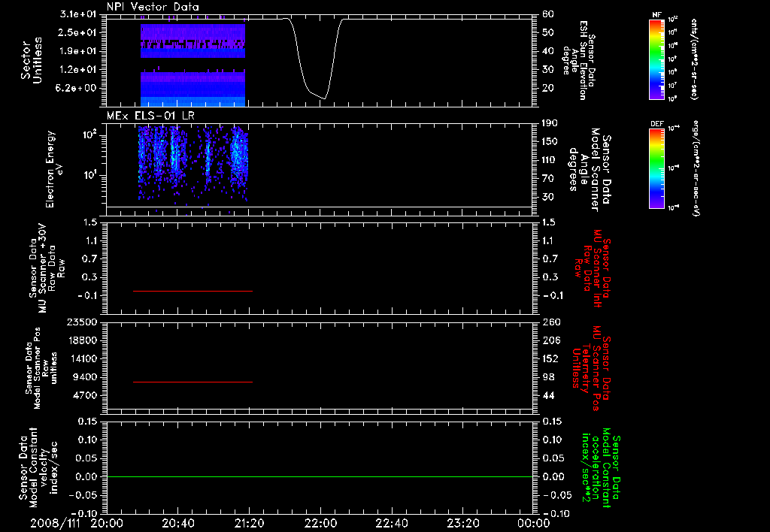
Task: Click the 206 telemetry axis tick
Action: (550, 340)
